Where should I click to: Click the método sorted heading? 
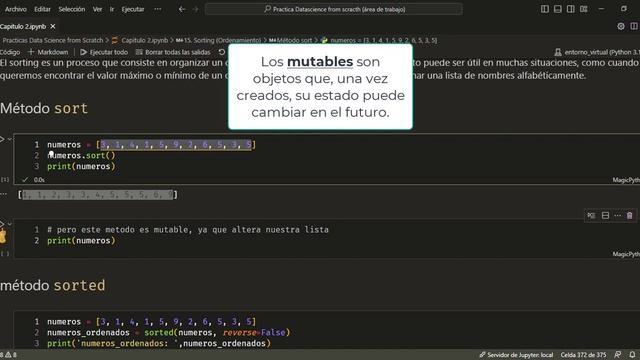tap(53, 285)
